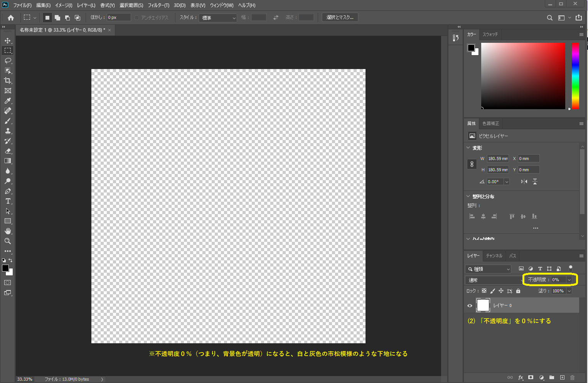The width and height of the screenshot is (588, 383).
Task: Click align left edges button
Action: (x=472, y=216)
